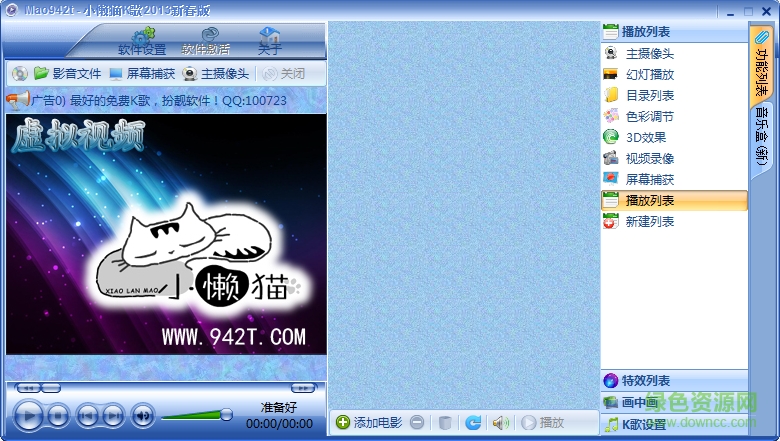Click the seek bar position handle
Screen dimensions: 780x441
[50, 388]
